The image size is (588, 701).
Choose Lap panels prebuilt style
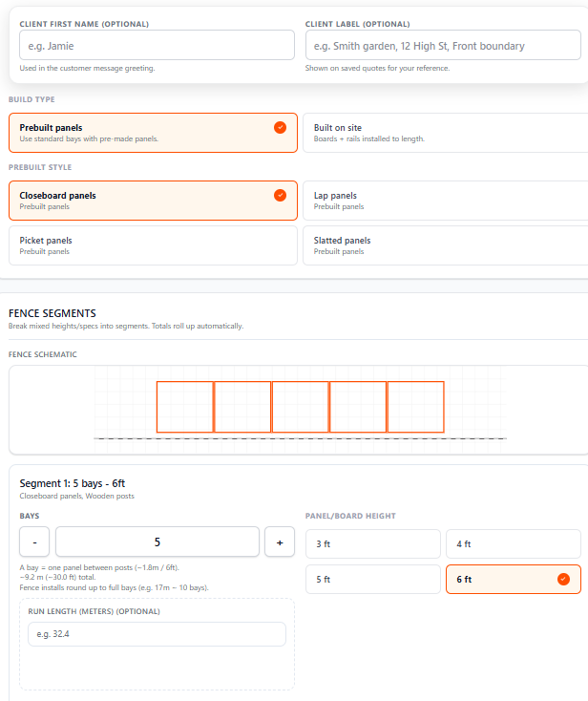pyautogui.click(x=441, y=201)
